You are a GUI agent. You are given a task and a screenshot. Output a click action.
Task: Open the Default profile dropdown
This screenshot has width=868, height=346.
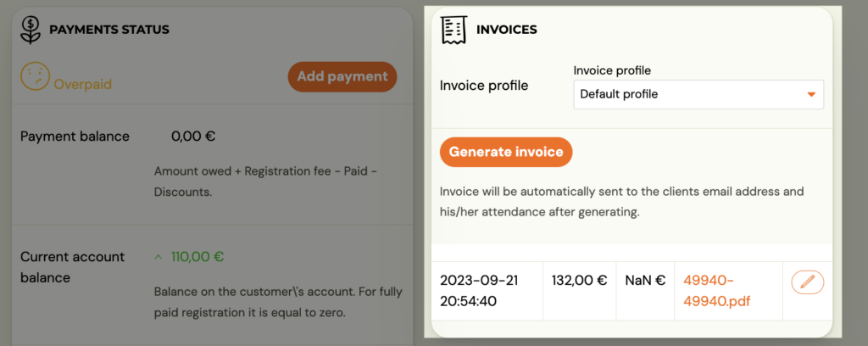tap(698, 94)
